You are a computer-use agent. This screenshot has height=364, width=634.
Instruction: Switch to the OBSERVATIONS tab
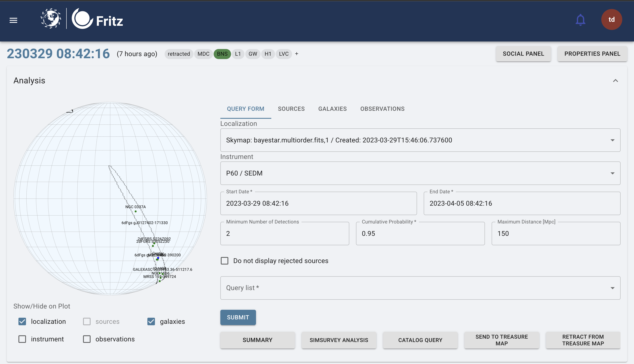pyautogui.click(x=382, y=109)
